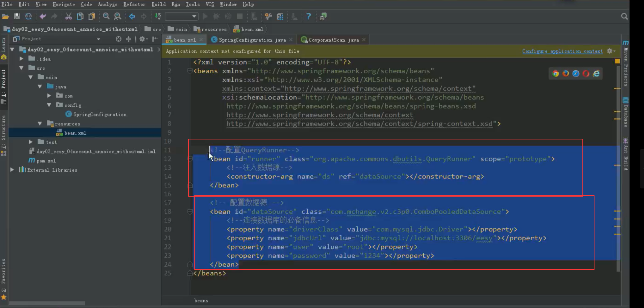Open the Refactor menu
This screenshot has width=644, height=308.
(134, 4)
